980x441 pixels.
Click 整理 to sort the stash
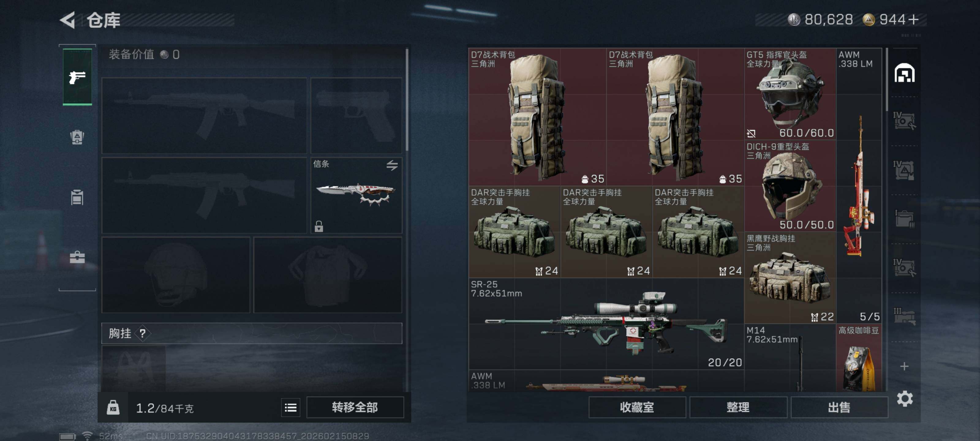[738, 408]
